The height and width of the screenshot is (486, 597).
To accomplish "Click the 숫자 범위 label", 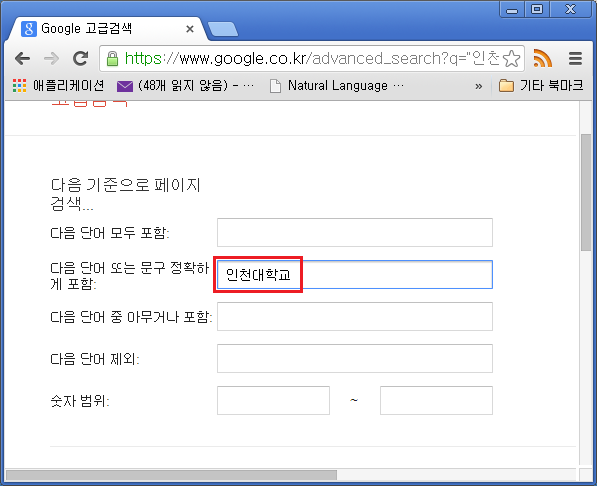I will [80, 401].
